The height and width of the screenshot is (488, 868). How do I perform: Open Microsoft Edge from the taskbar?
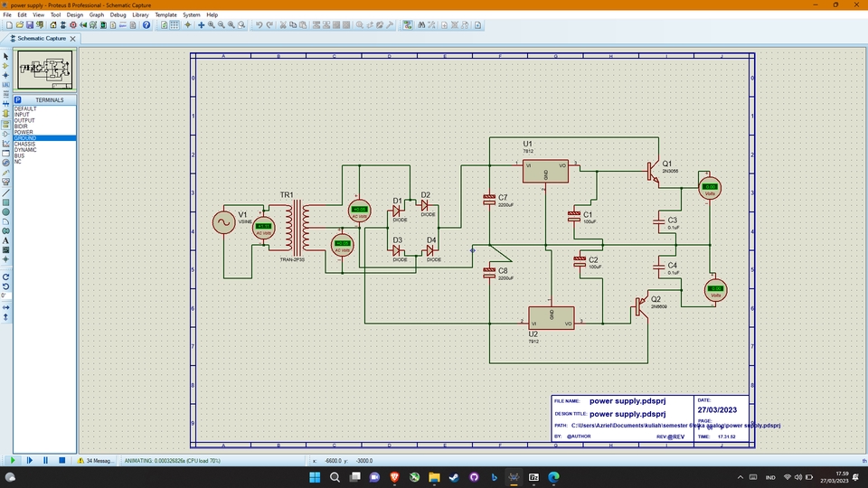pos(553,477)
